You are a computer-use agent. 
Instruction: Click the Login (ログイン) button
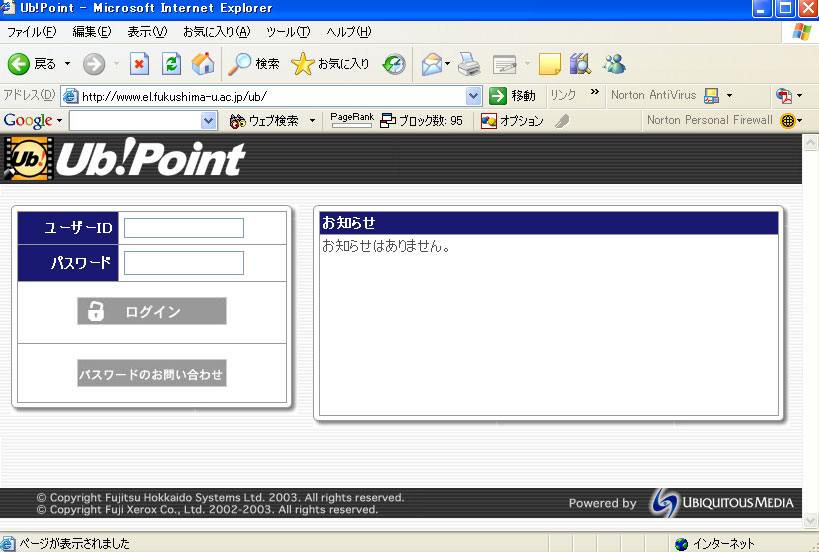pos(152,311)
